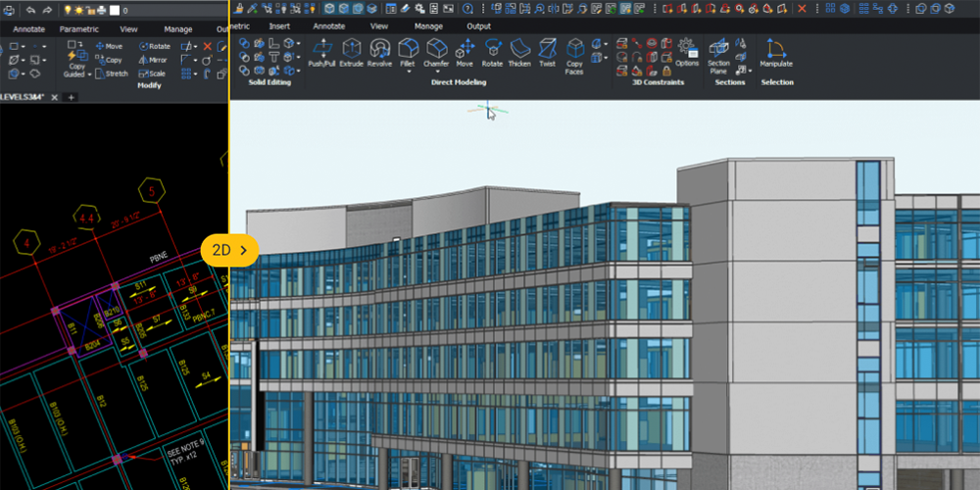Click the printer icon in layer toolbar
980x490 pixels.
(101, 10)
